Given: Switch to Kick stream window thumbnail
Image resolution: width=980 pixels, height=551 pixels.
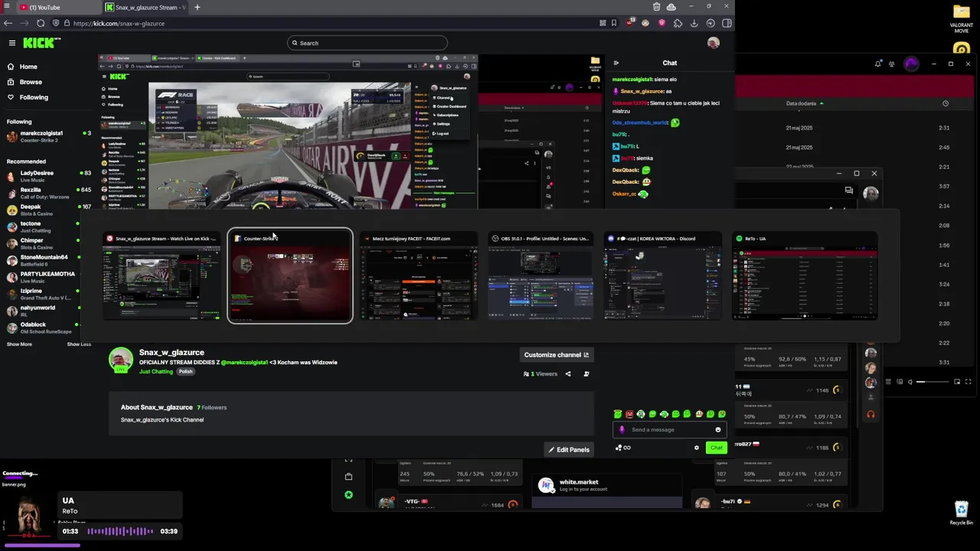Looking at the screenshot, I should point(162,276).
